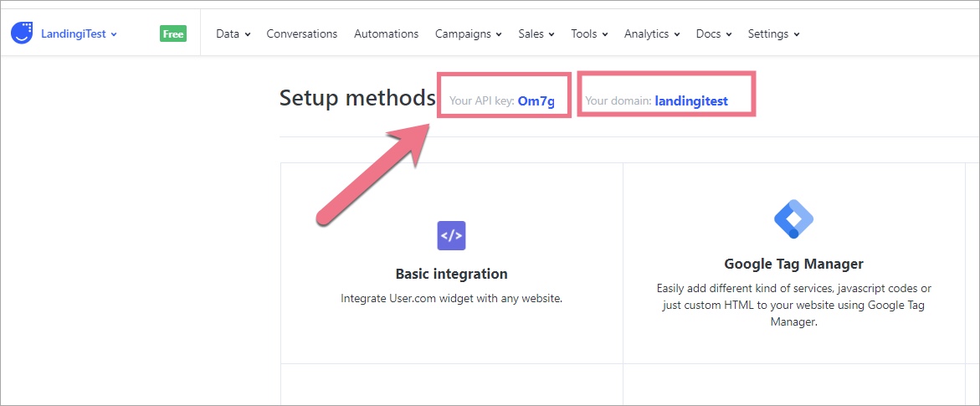The image size is (980, 406).
Task: Open the Sales dropdown menu
Action: [536, 34]
